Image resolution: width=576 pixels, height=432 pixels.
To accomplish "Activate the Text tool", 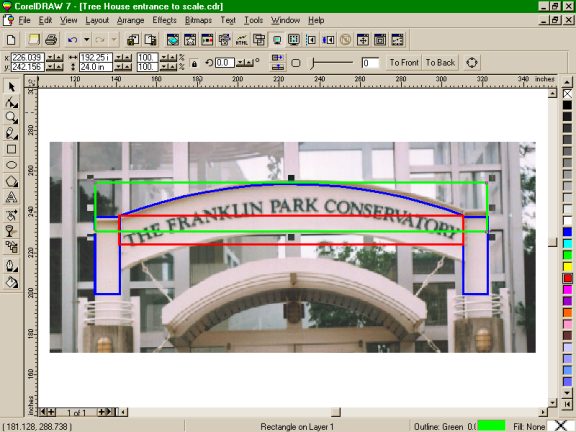I will 11,197.
